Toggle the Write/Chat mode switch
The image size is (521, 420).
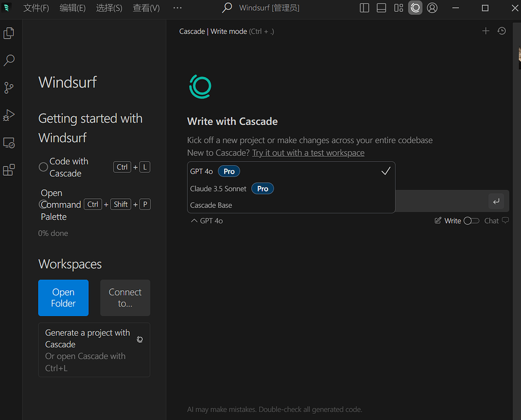click(x=471, y=221)
